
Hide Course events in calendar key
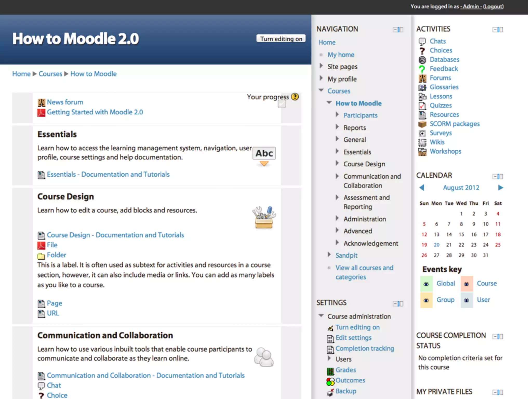pos(467,284)
